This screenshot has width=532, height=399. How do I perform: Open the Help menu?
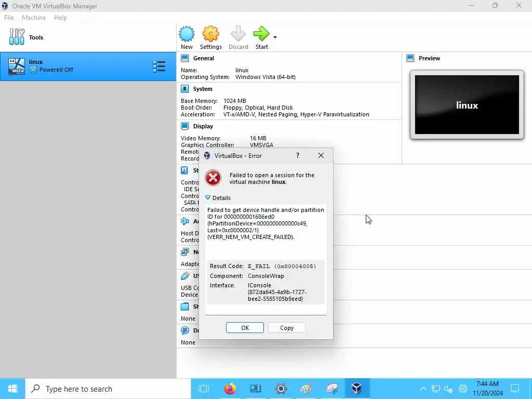point(60,18)
